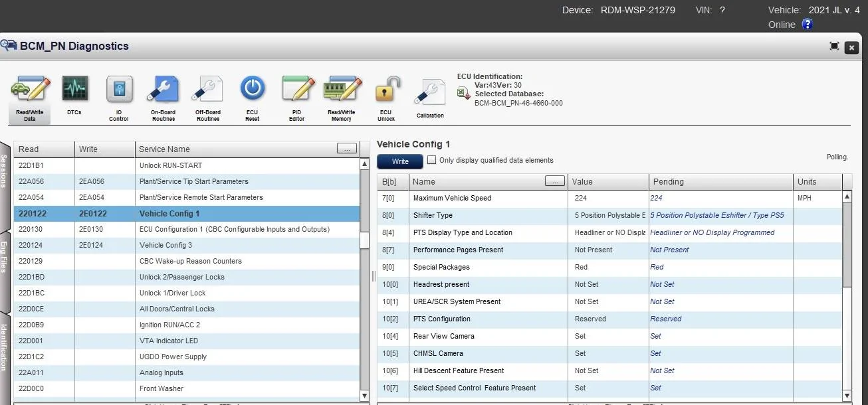Click the ECU Identification database icon

(x=464, y=93)
